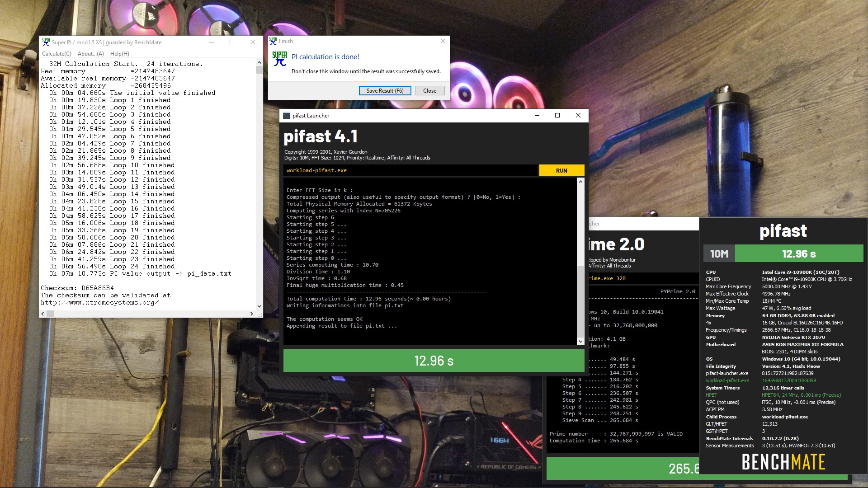This screenshot has height=488, width=868.
Task: Close the pifast Launcher window
Action: click(x=578, y=116)
